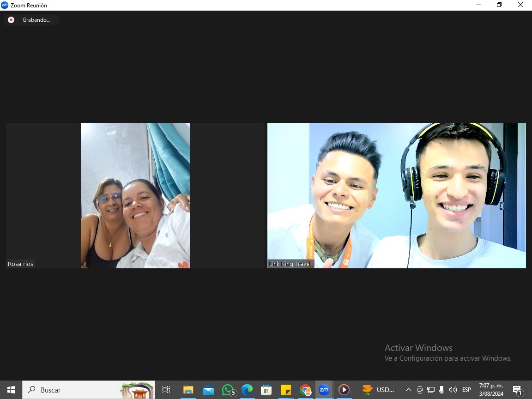Switch the ESP input language
Viewport: 532px width, 399px height.
466,390
